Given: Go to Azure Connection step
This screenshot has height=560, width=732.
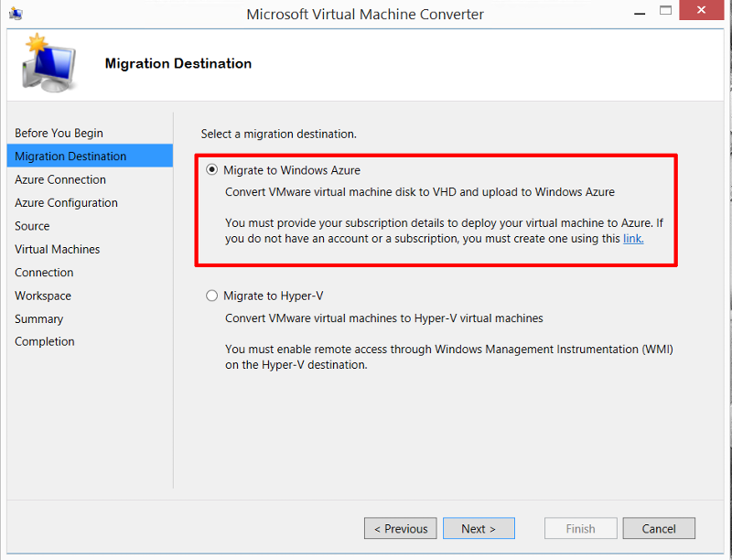Looking at the screenshot, I should 60,179.
